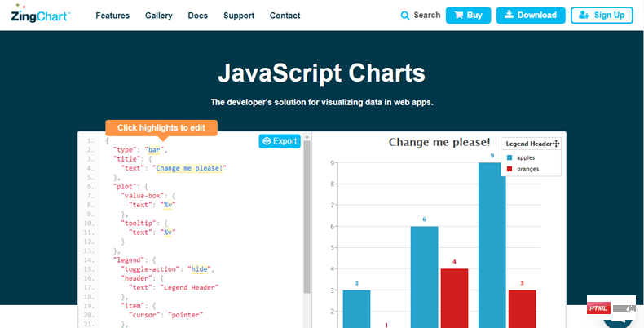
Task: Click the blue apples legend swatch
Action: coord(509,157)
